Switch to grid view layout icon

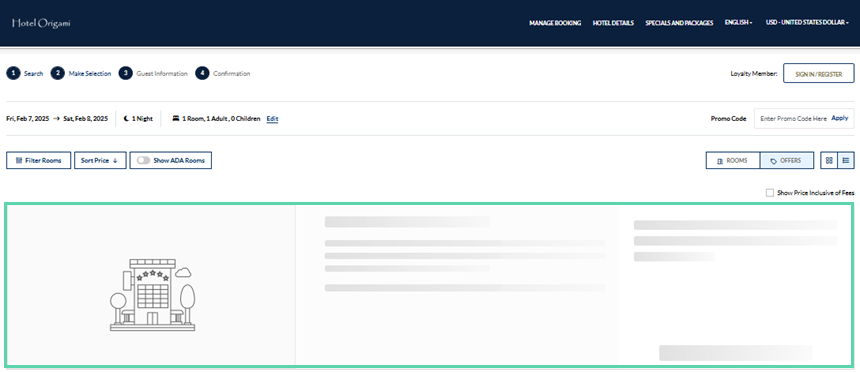829,160
